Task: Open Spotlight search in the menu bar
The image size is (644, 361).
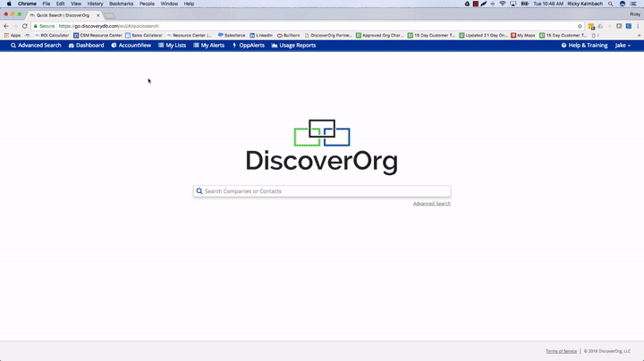Action: tap(611, 4)
